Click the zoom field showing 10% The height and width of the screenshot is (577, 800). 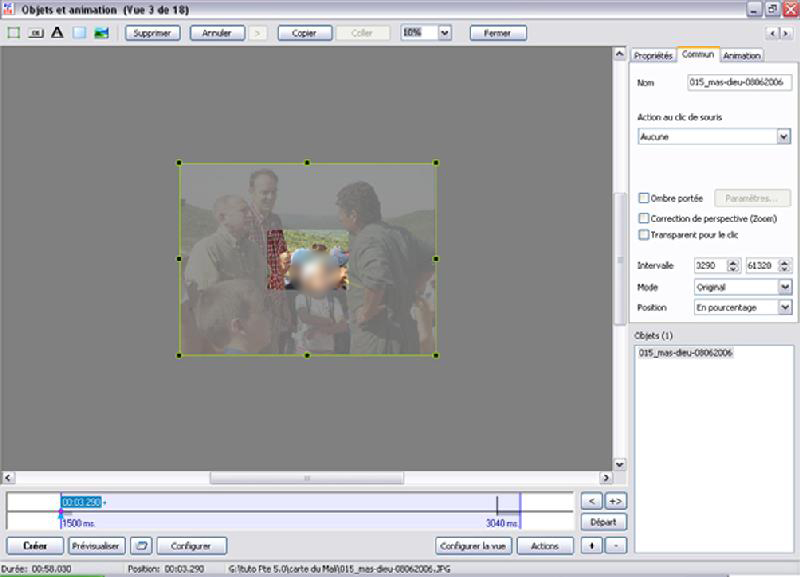[419, 33]
